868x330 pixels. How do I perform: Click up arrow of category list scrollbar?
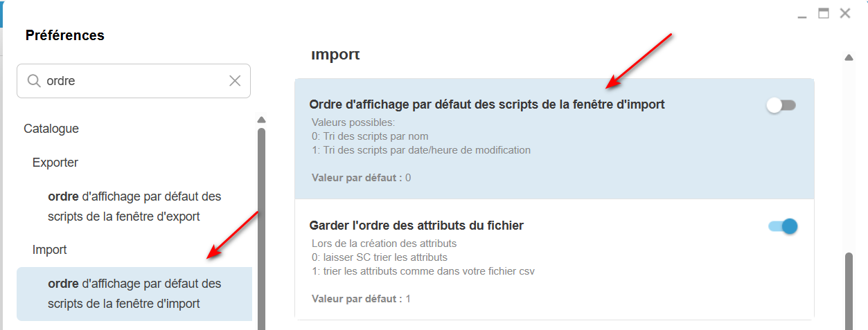click(x=261, y=119)
